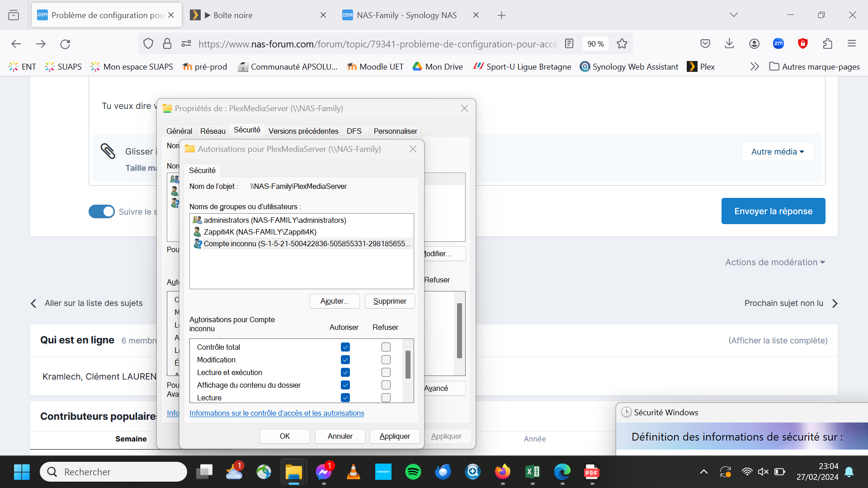Click the paperclip attachment icon

click(108, 151)
